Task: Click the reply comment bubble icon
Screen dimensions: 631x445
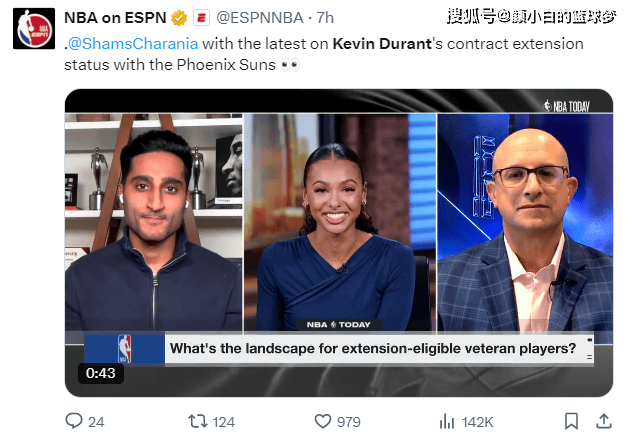Action: click(74, 421)
